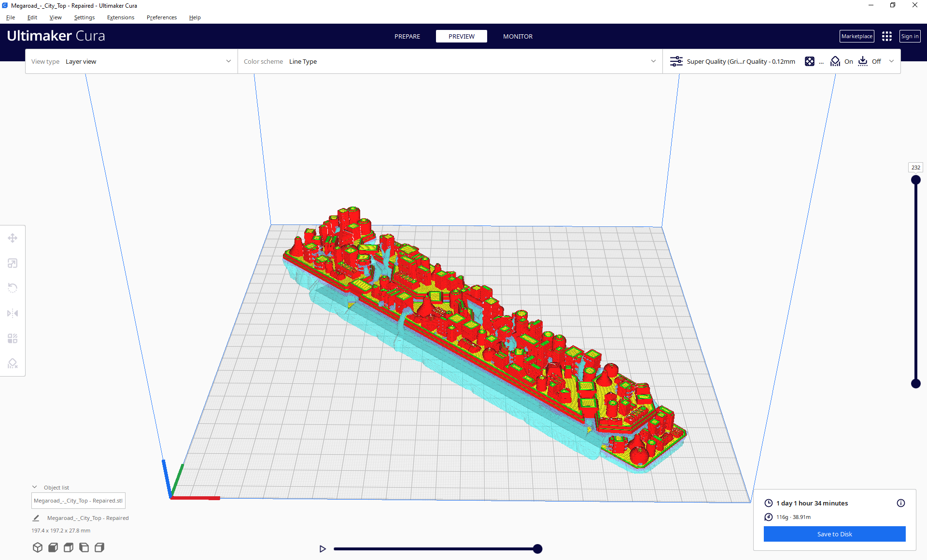
Task: Switch to front view camera icon
Action: (53, 547)
